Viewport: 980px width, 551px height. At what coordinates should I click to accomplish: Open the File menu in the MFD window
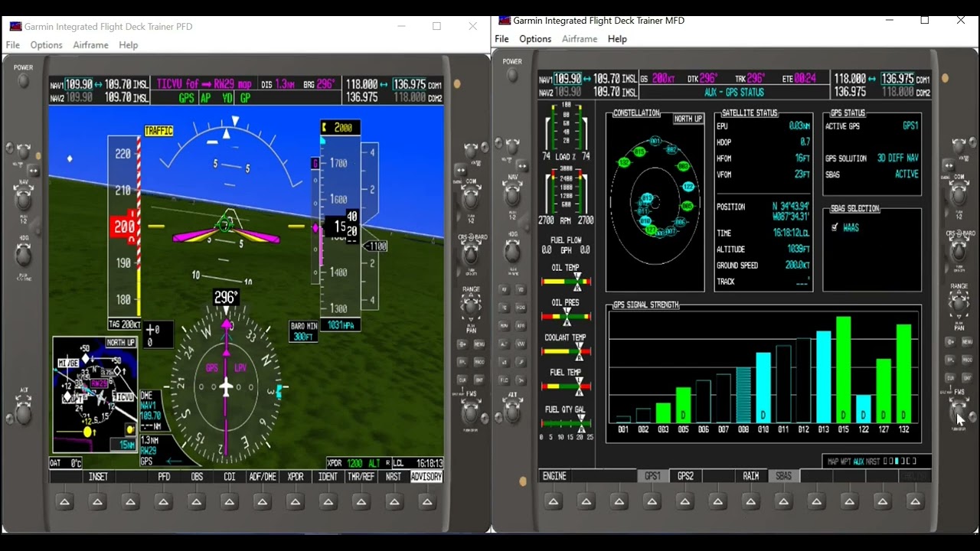click(x=501, y=39)
